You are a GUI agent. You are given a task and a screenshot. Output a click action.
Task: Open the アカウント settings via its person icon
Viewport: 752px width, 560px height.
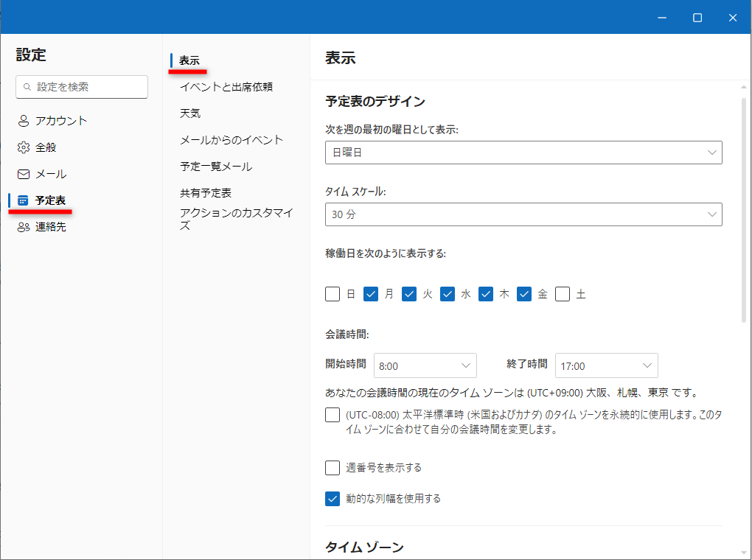point(23,120)
